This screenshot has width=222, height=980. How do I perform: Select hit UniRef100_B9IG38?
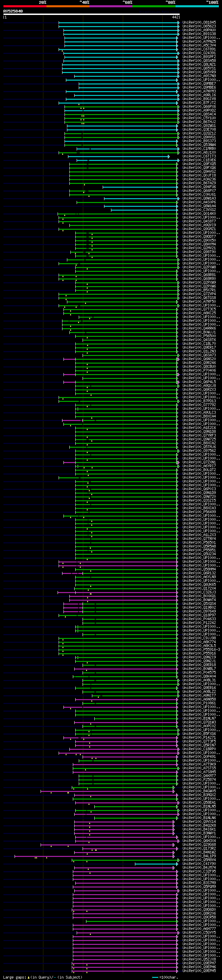click(199, 34)
